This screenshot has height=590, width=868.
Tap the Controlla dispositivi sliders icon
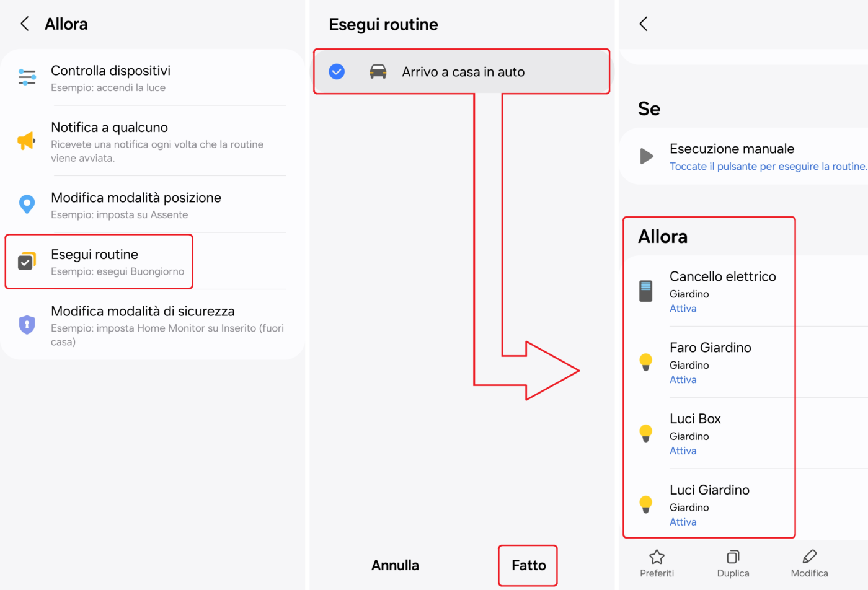[27, 77]
